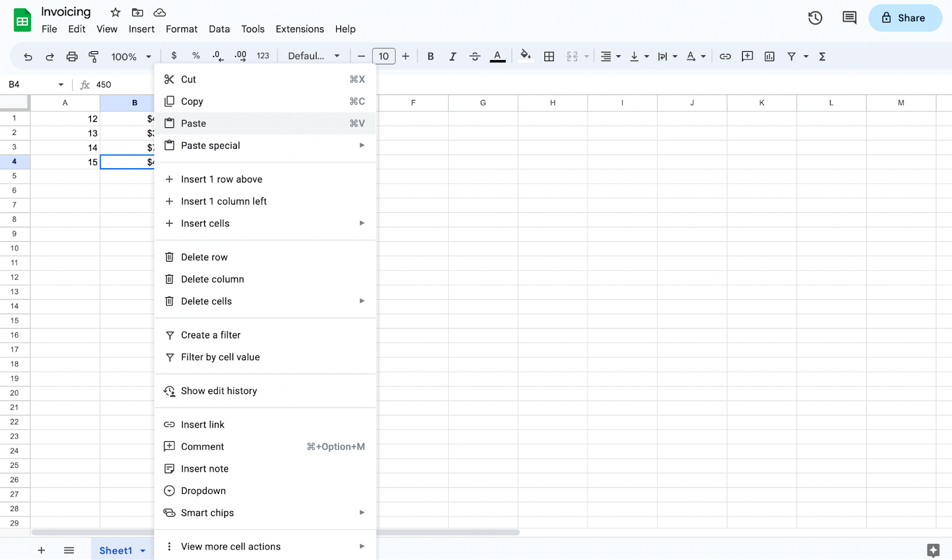This screenshot has width=952, height=560.
Task: Open the Extensions menu
Action: 299,29
